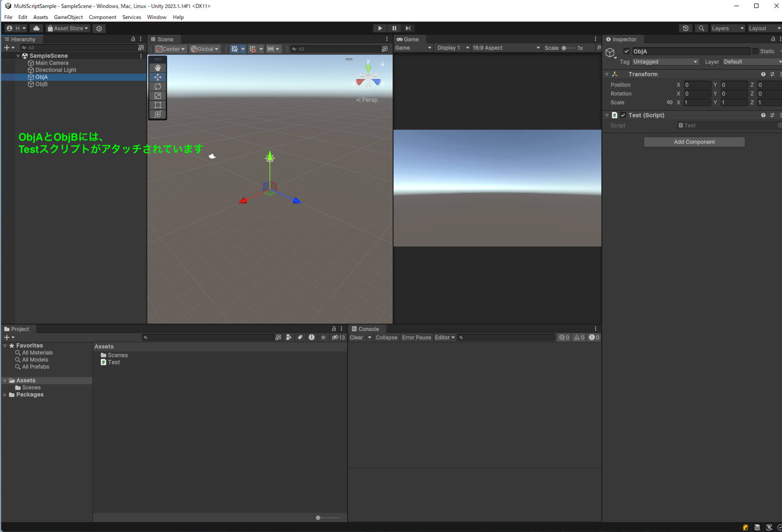Toggle favorite star in Project panel
The image size is (782, 532).
tap(323, 337)
